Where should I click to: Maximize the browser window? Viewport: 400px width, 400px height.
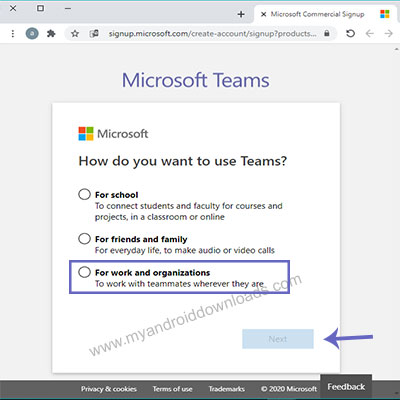tap(40, 8)
